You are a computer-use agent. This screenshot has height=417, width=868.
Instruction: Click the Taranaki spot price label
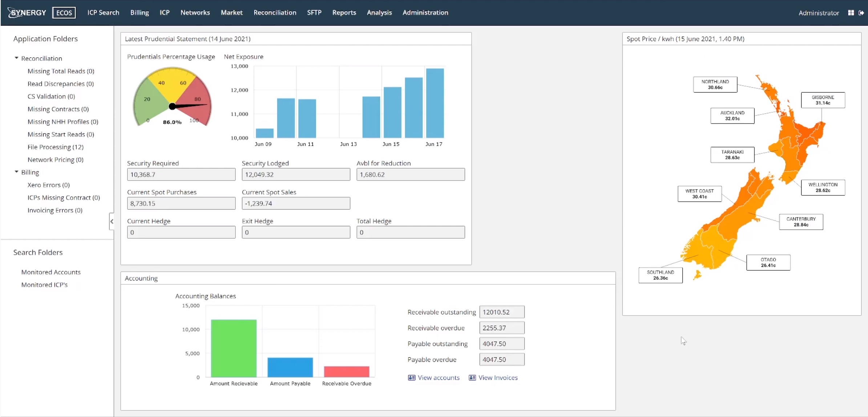pos(732,155)
